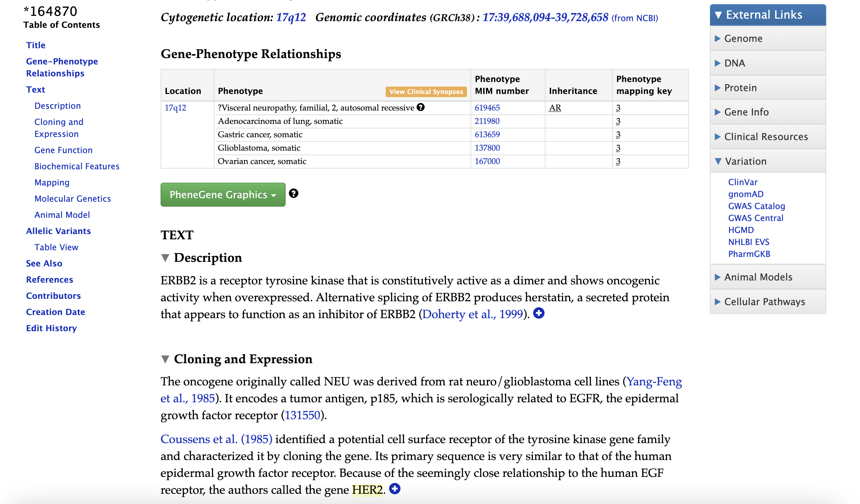Open genomic coordinates 17:39,688,094-39,728,658 link
Viewport: 860px width, 504px height.
(x=545, y=17)
